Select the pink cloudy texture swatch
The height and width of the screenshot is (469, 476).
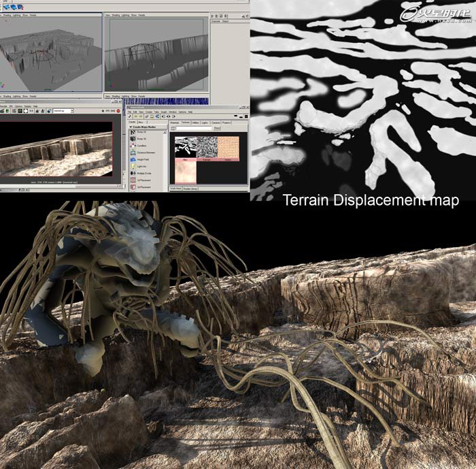pyautogui.click(x=186, y=172)
